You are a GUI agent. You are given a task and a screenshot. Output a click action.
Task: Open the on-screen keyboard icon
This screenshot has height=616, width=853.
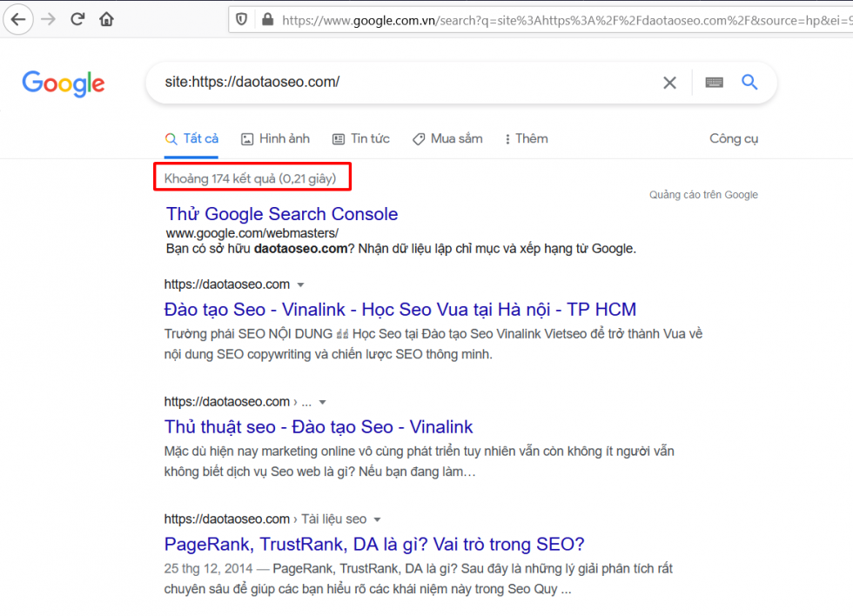(x=715, y=83)
